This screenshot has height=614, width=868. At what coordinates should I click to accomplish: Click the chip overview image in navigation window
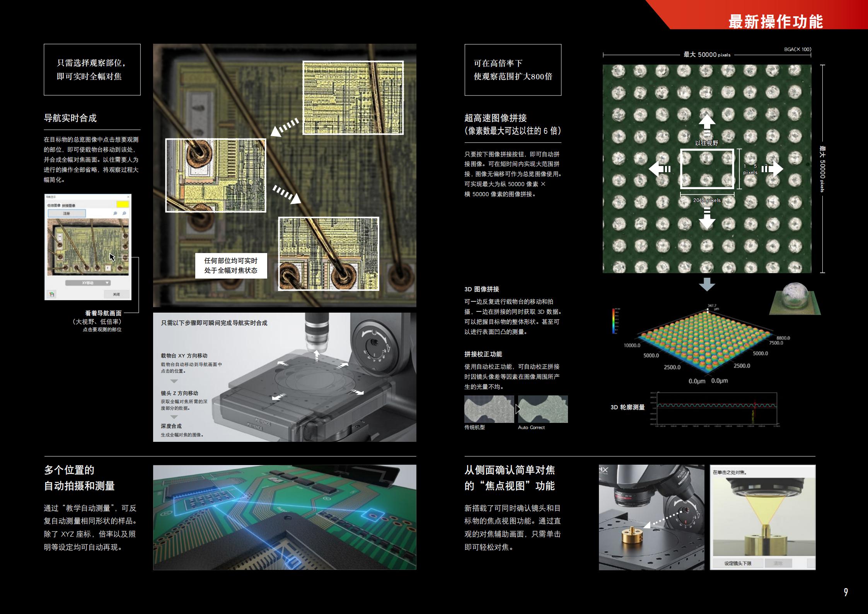[x=88, y=247]
